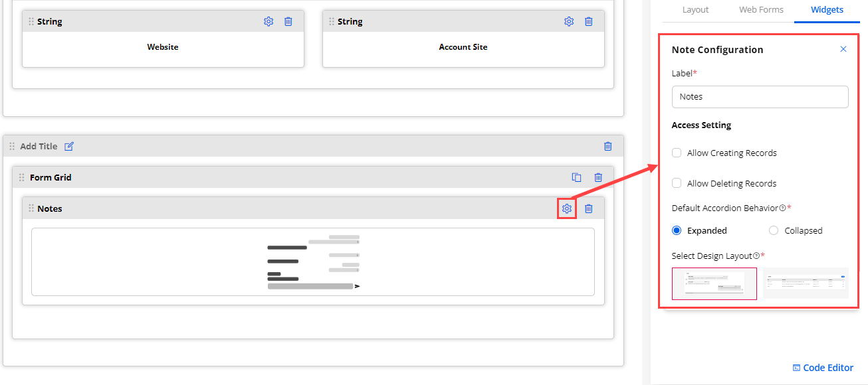
Task: Click the Website field settings gear
Action: point(269,21)
